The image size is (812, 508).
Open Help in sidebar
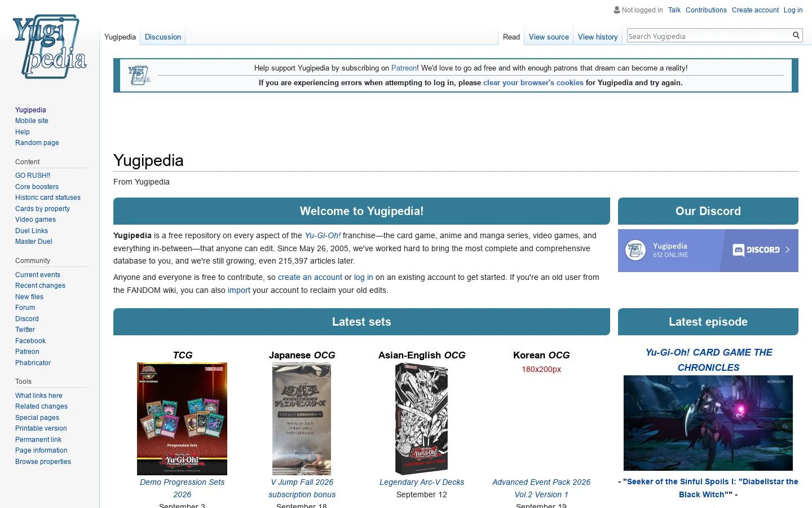(x=23, y=132)
